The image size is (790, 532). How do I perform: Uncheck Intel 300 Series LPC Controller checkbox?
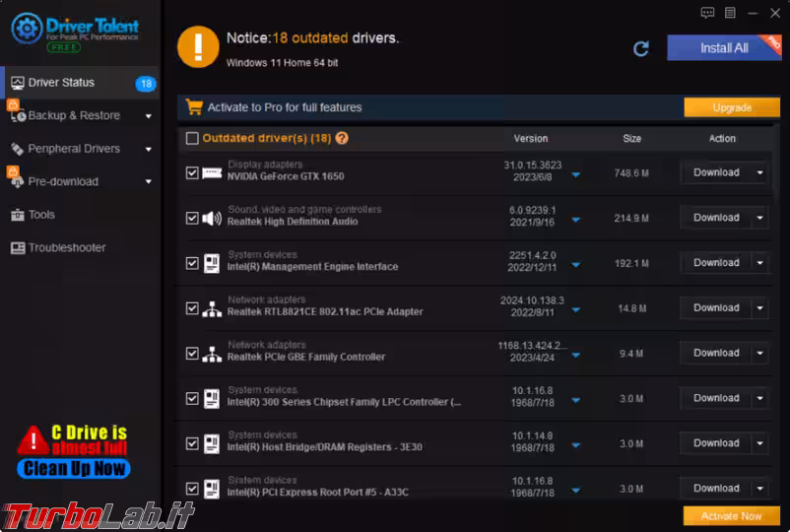pos(192,398)
